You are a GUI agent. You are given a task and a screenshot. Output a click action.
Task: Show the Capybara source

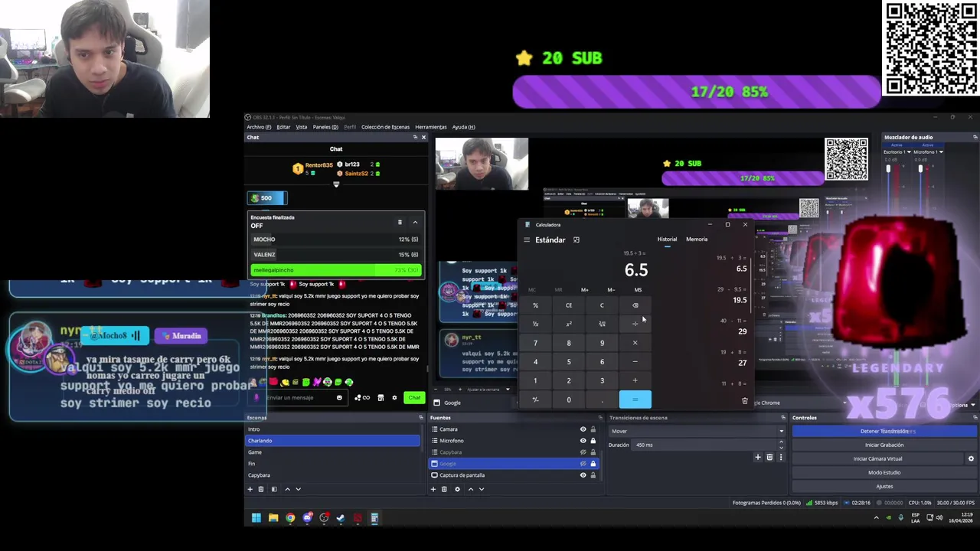pyautogui.click(x=583, y=452)
